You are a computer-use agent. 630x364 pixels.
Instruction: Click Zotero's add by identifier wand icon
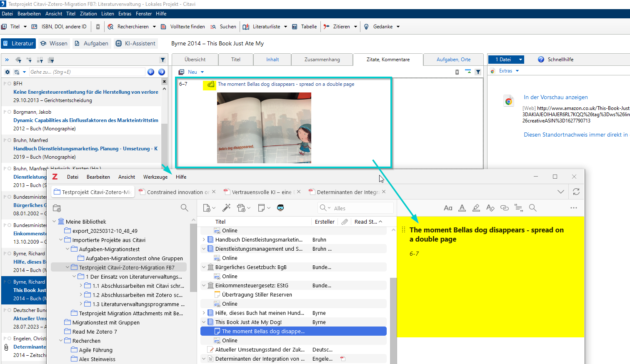click(226, 208)
